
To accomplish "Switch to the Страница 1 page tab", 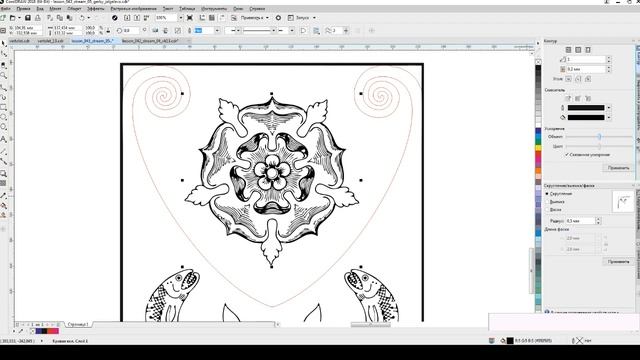I will pyautogui.click(x=78, y=324).
